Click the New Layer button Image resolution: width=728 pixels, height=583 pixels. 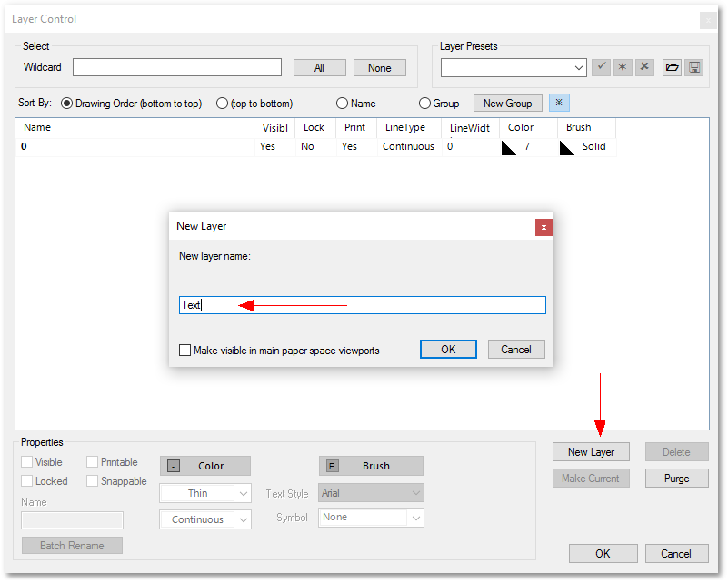[591, 452]
